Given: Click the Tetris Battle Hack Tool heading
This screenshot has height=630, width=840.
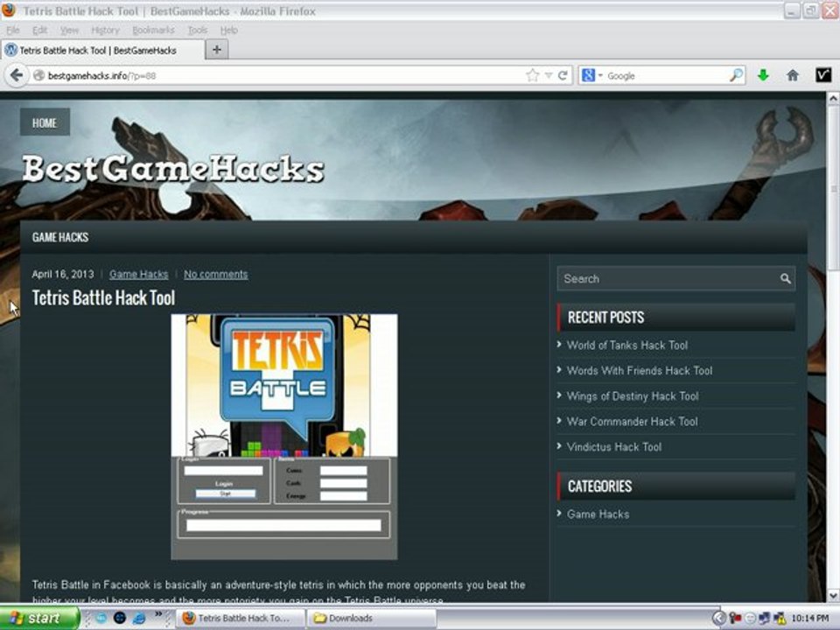Looking at the screenshot, I should click(103, 297).
